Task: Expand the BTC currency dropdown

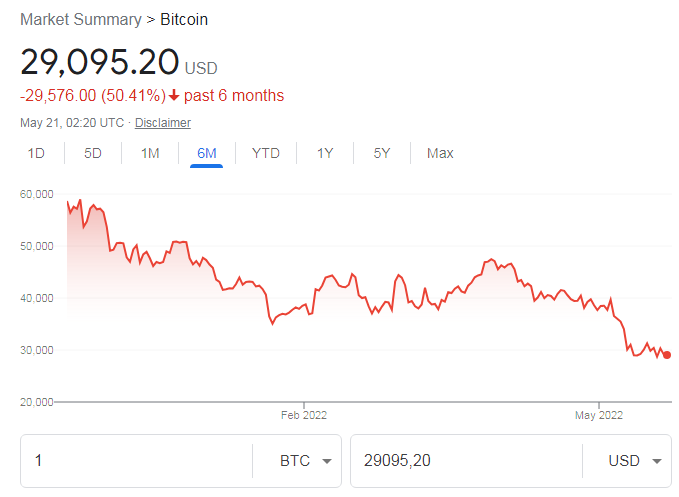Action: point(307,461)
